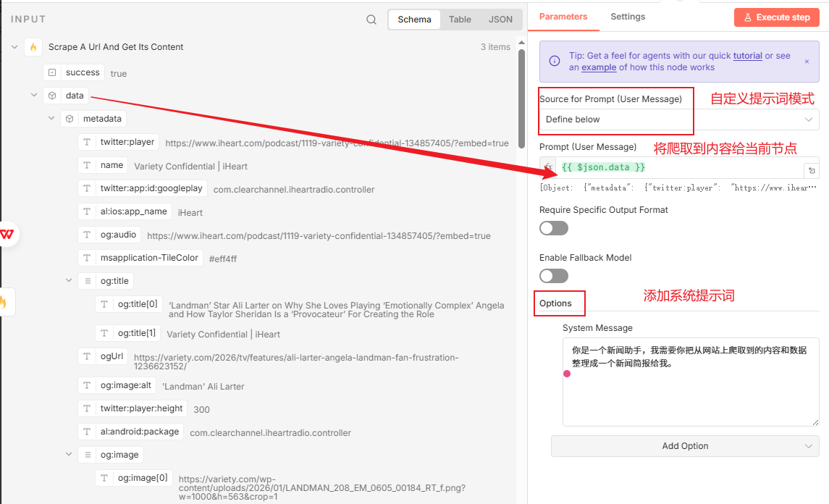The height and width of the screenshot is (504, 829).
Task: Click the cube object icon beside metadata
Action: coord(70,119)
